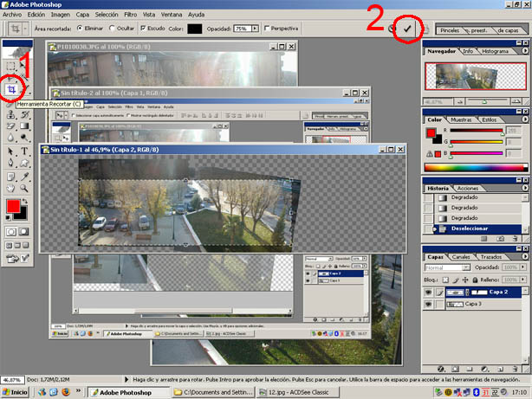Select the Eliminar radio button
Image resolution: width=532 pixels, height=399 pixels.
pyautogui.click(x=80, y=29)
